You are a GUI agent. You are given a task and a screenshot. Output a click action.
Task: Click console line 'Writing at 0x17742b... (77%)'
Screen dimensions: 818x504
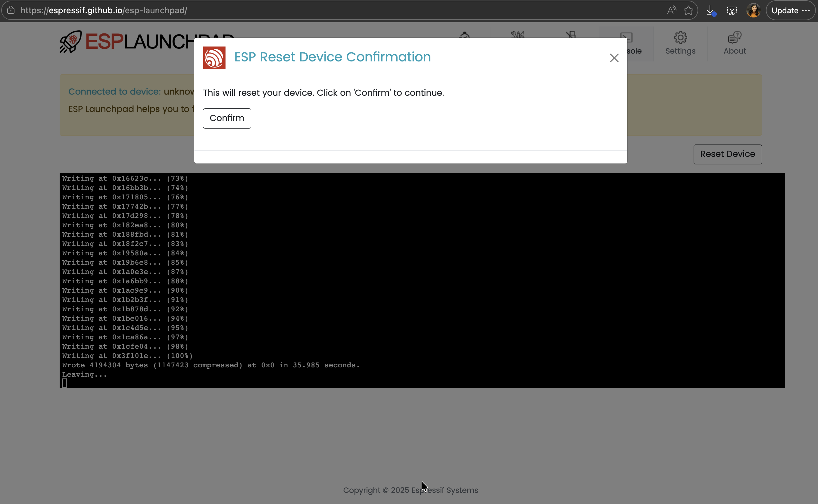point(125,206)
